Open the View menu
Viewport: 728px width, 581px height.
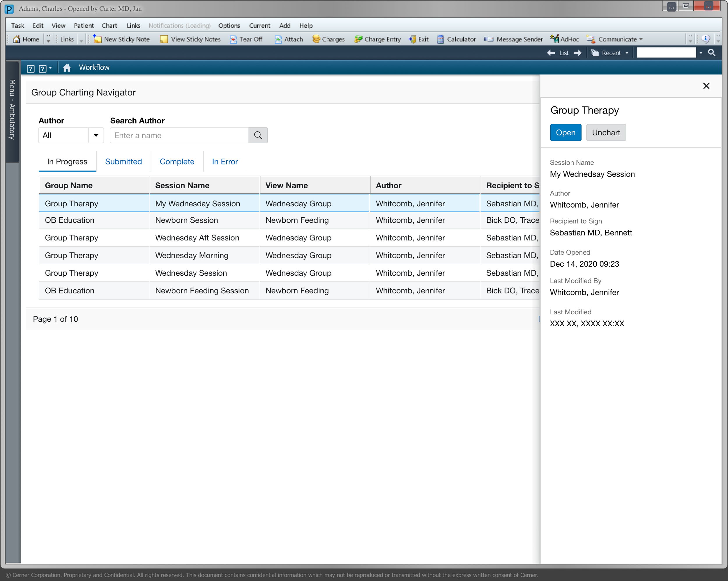point(59,26)
